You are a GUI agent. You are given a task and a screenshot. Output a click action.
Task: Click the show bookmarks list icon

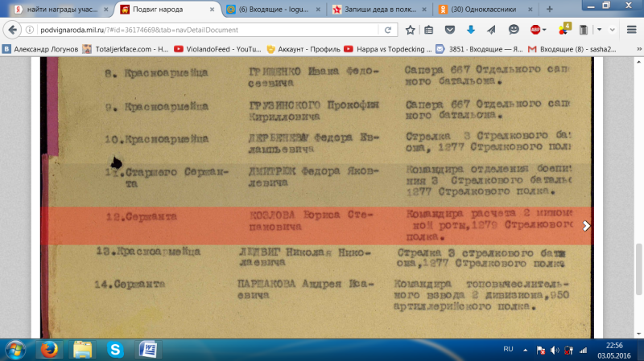point(429,30)
